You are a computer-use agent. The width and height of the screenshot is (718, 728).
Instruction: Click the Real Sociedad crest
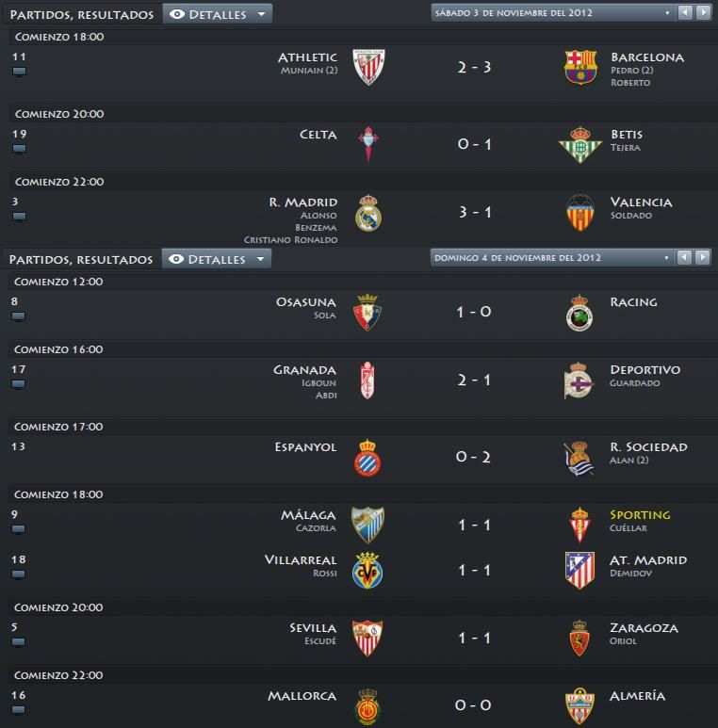pos(579,459)
